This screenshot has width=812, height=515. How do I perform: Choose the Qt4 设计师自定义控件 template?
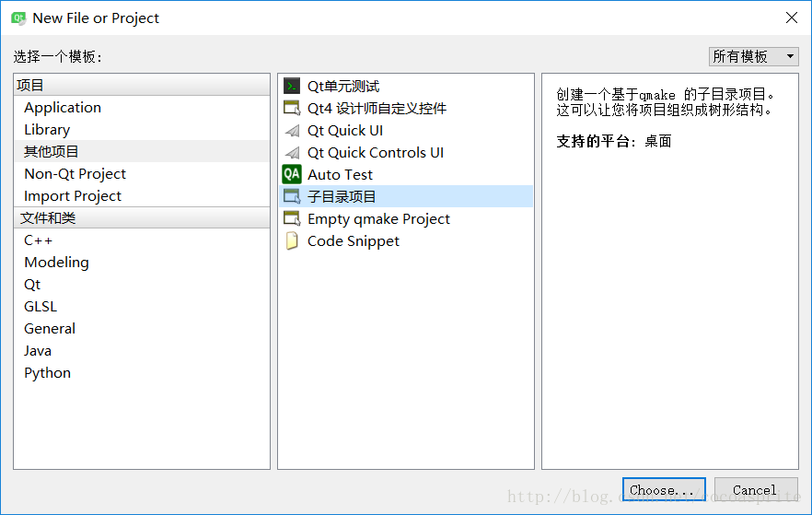click(x=406, y=109)
